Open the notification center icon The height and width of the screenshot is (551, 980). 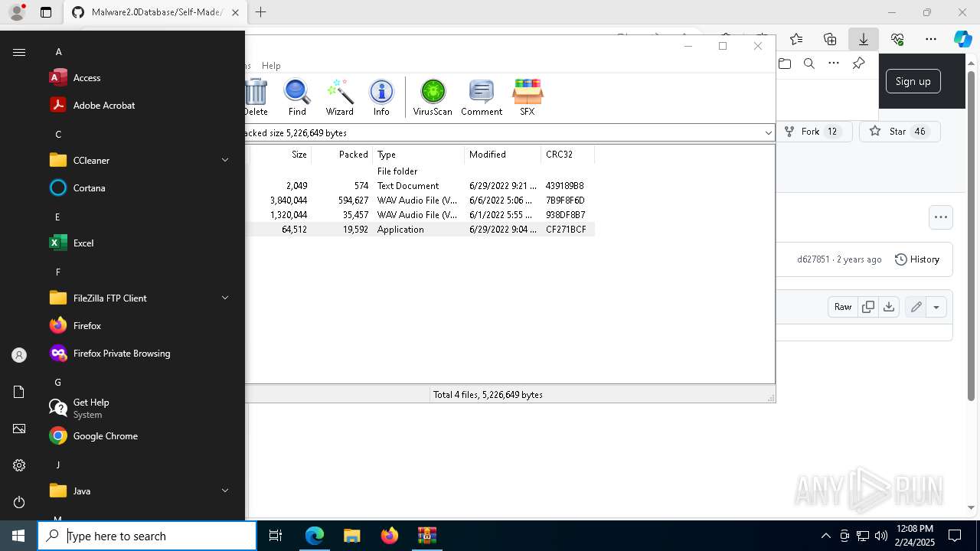click(955, 536)
